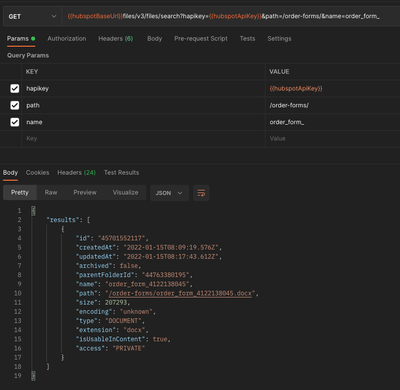The width and height of the screenshot is (400, 390).
Task: Click the parentFolderId value 44763380195
Action: [x=166, y=275]
